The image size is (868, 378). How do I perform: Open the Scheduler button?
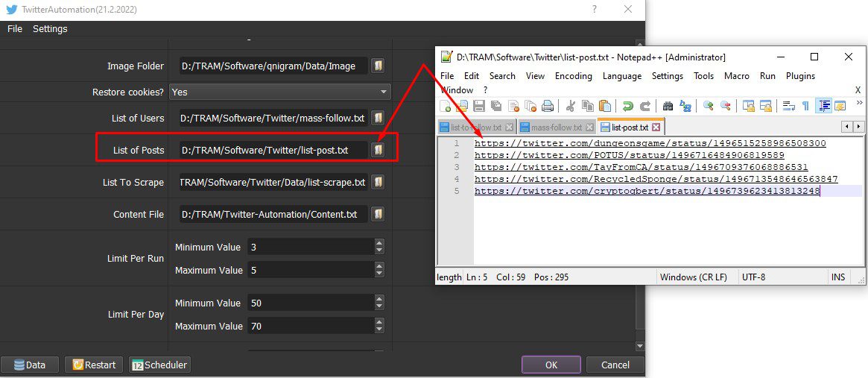pyautogui.click(x=160, y=365)
